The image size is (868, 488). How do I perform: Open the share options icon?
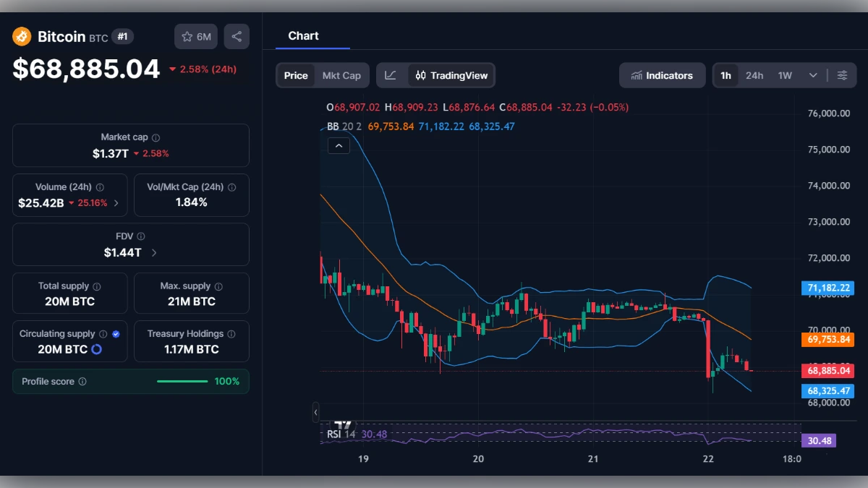[x=237, y=36]
